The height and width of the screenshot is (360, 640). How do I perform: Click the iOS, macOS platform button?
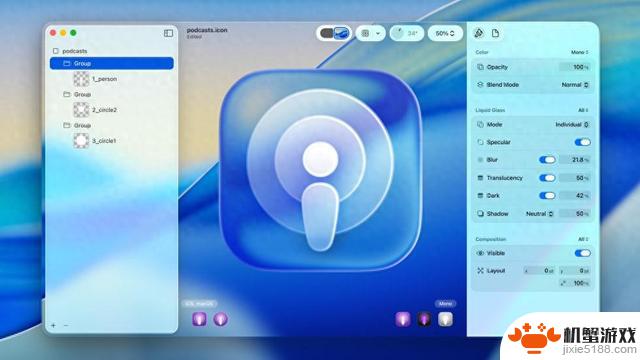click(199, 304)
